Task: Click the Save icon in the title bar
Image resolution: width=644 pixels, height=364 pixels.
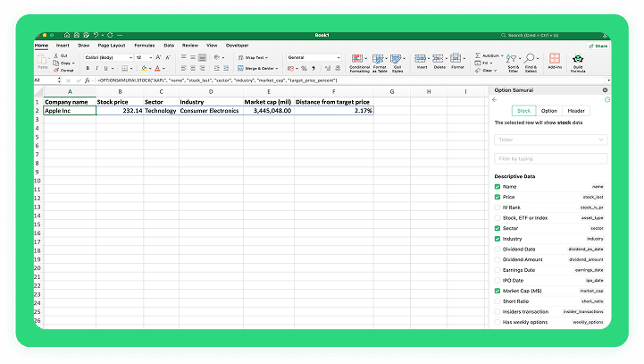Action: coord(77,35)
